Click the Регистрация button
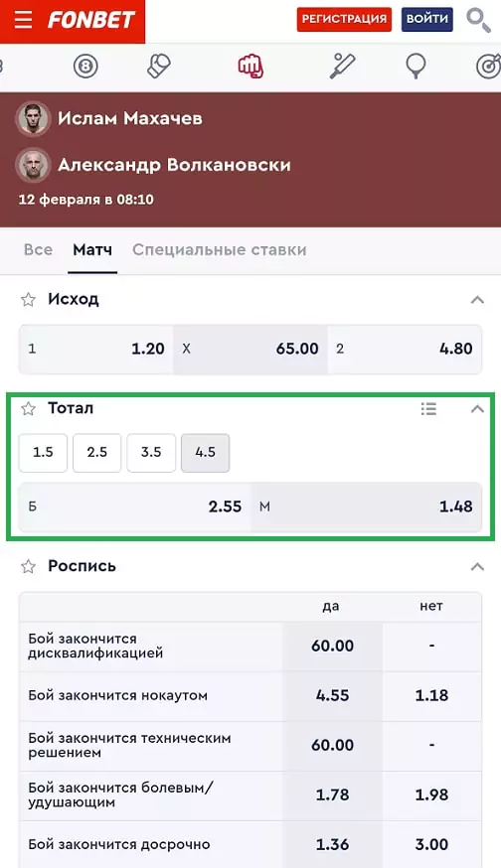Viewport: 501px width, 868px height. pos(344,20)
